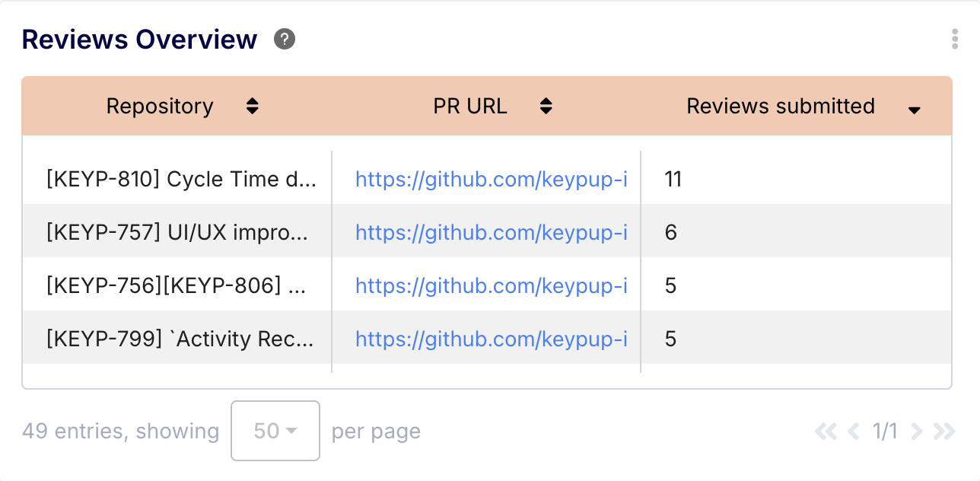This screenshot has width=980, height=481.
Task: Open GitHub link for KEYP-756 row
Action: click(491, 285)
